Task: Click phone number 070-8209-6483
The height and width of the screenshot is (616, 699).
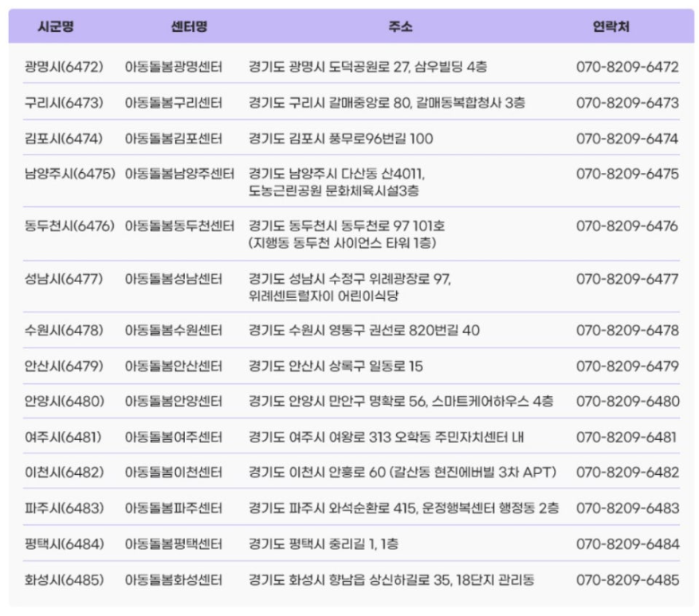Action: click(x=628, y=508)
